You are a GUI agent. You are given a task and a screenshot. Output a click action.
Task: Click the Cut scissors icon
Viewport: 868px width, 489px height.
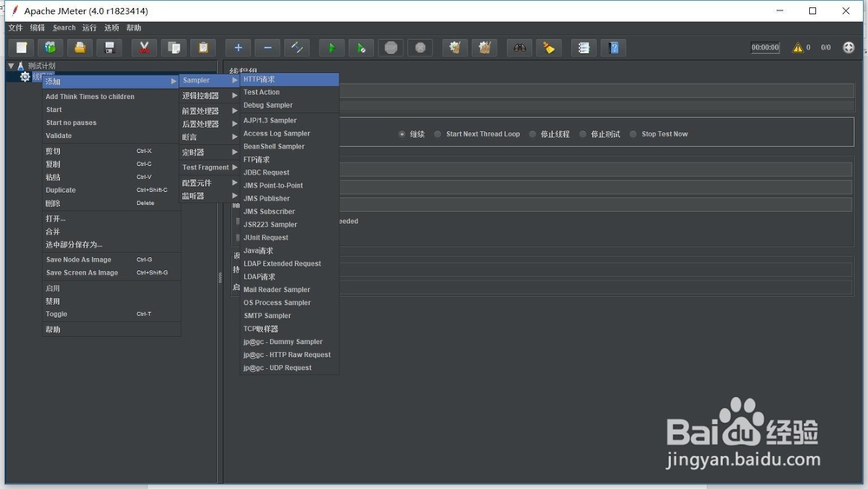coord(144,48)
